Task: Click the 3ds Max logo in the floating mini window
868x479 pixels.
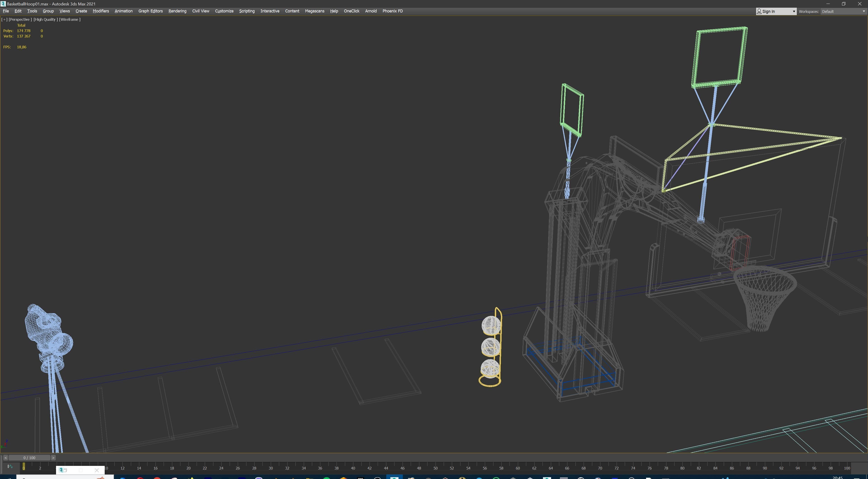Action: pos(61,470)
